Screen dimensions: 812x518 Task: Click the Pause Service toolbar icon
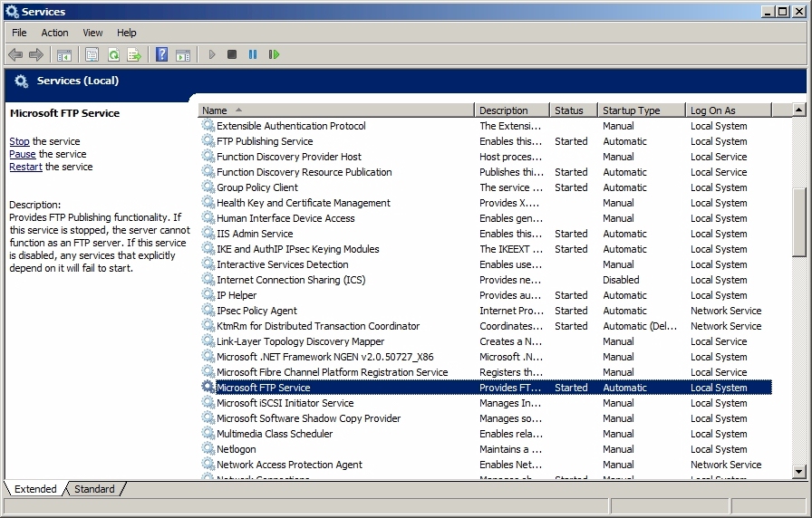(x=253, y=54)
